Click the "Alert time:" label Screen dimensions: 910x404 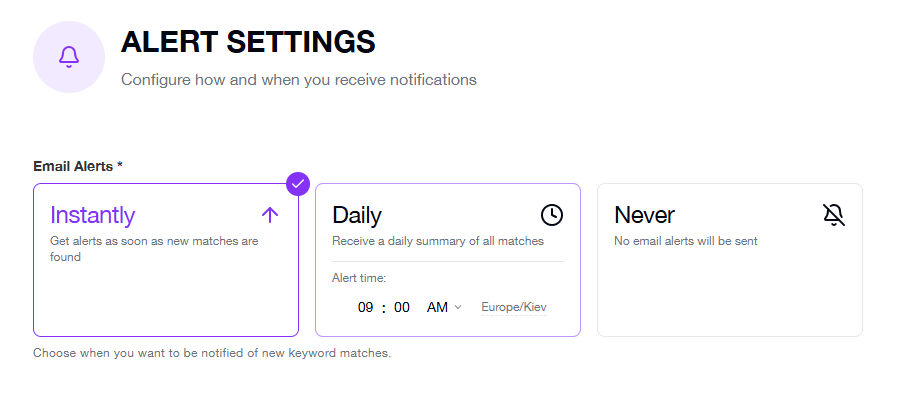359,278
